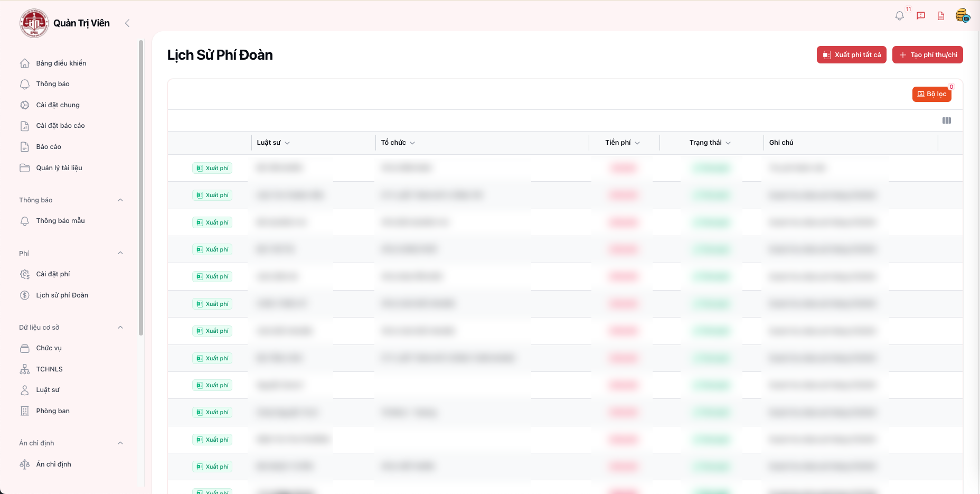Click the red document icon in header
The width and height of the screenshot is (980, 494).
click(x=941, y=16)
